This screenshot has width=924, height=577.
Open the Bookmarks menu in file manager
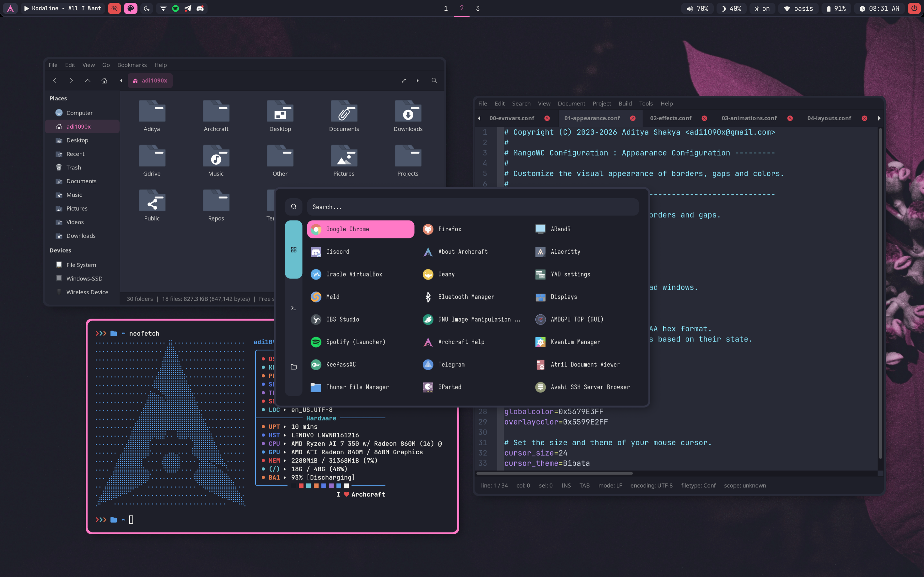[132, 65]
